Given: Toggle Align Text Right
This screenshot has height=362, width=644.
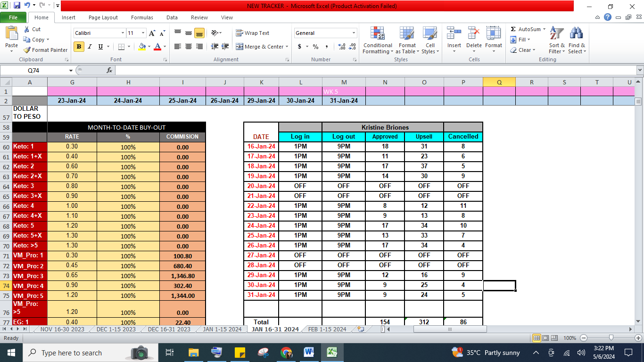Looking at the screenshot, I should [x=199, y=47].
